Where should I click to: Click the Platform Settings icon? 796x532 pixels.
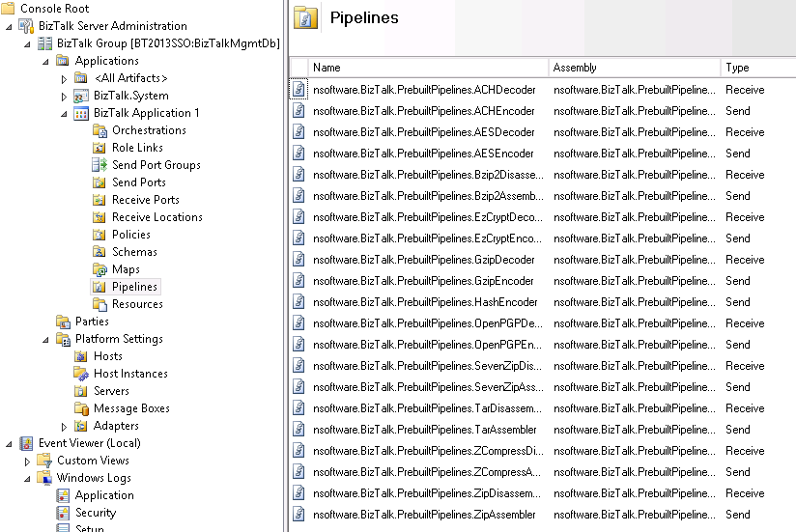point(63,339)
